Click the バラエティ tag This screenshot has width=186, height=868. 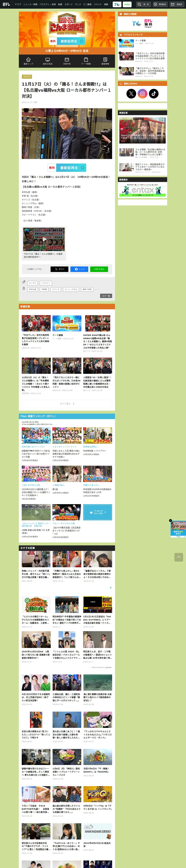[x=46, y=283]
